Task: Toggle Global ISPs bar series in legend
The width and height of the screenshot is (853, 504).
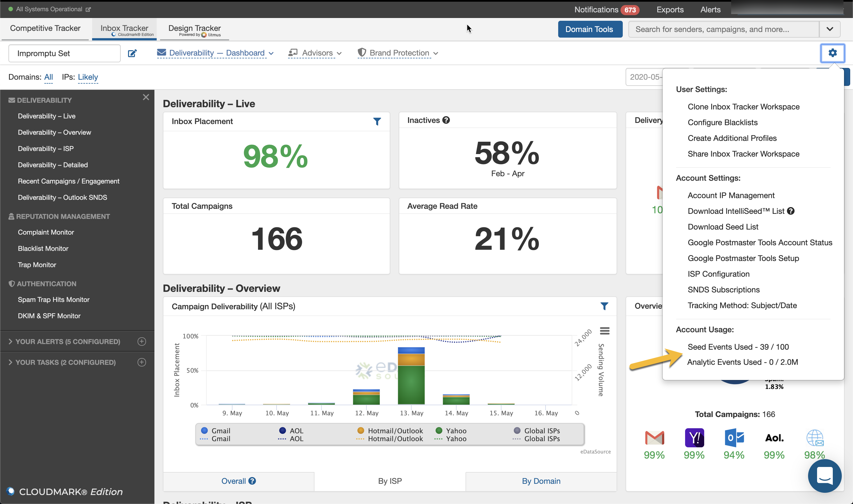Action: [x=537, y=430]
